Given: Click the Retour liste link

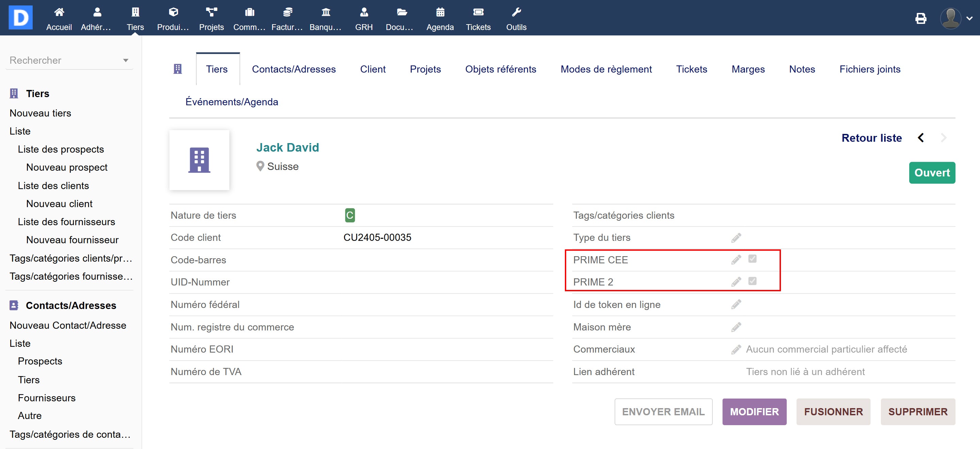Looking at the screenshot, I should click(871, 138).
